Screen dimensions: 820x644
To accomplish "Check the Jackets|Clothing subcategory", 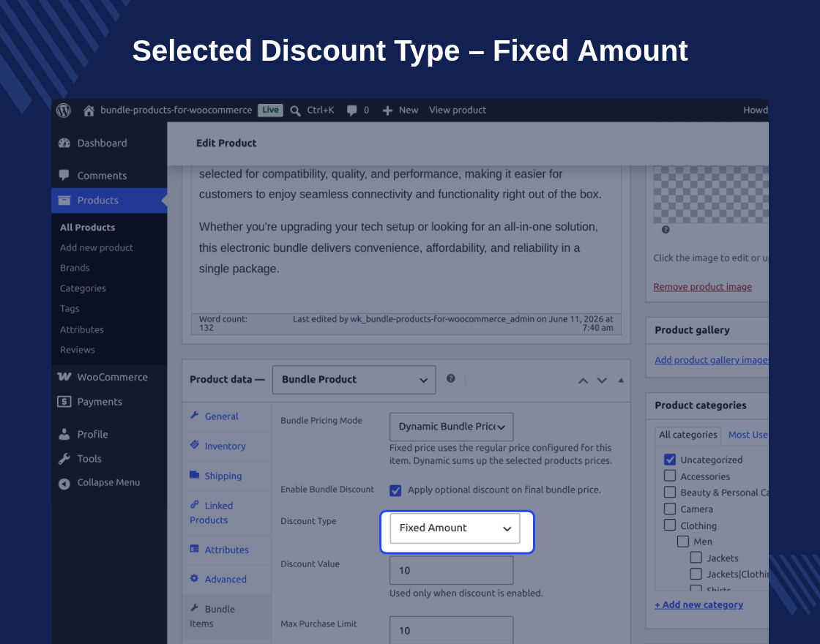I will coord(696,574).
